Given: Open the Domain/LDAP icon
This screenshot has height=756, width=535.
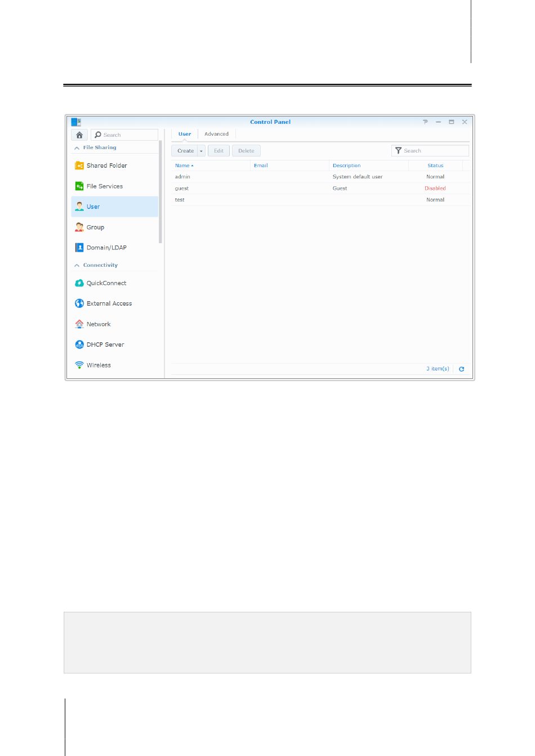Looking at the screenshot, I should 79,248.
